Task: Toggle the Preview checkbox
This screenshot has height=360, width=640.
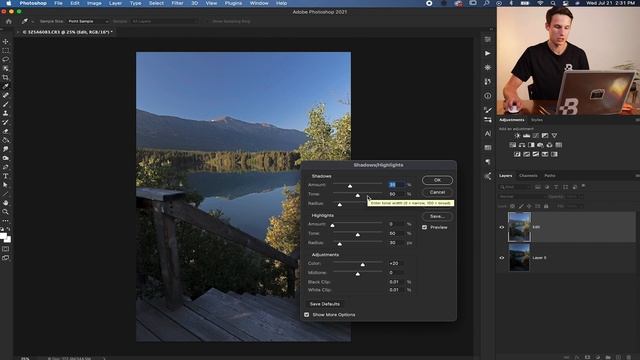Action: coord(424,227)
